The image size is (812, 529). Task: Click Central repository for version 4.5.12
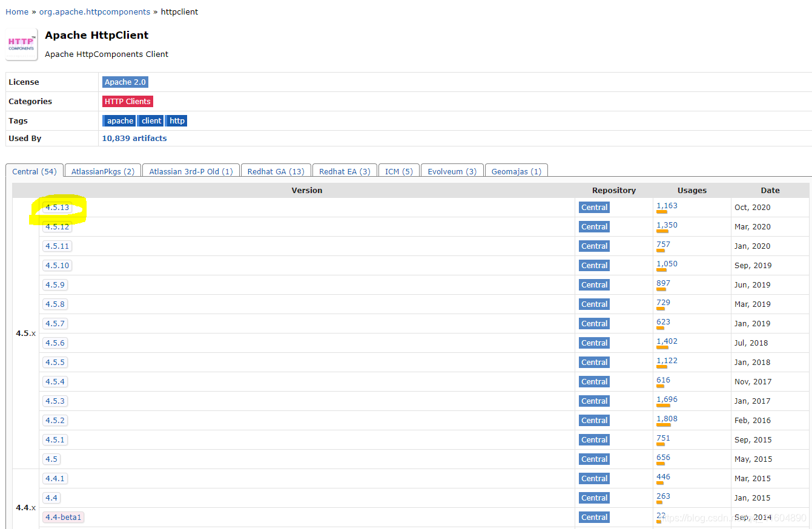tap(594, 227)
